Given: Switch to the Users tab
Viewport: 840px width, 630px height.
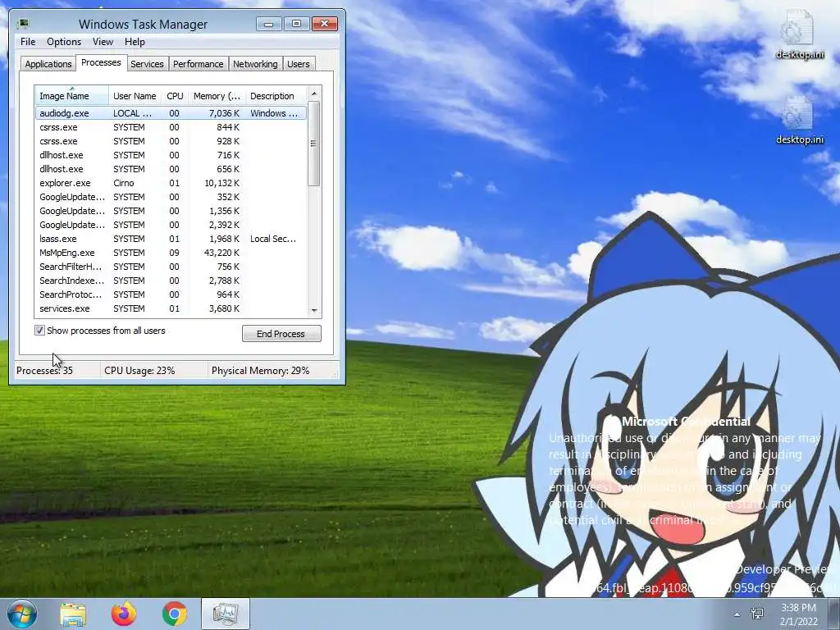Looking at the screenshot, I should click(x=299, y=64).
